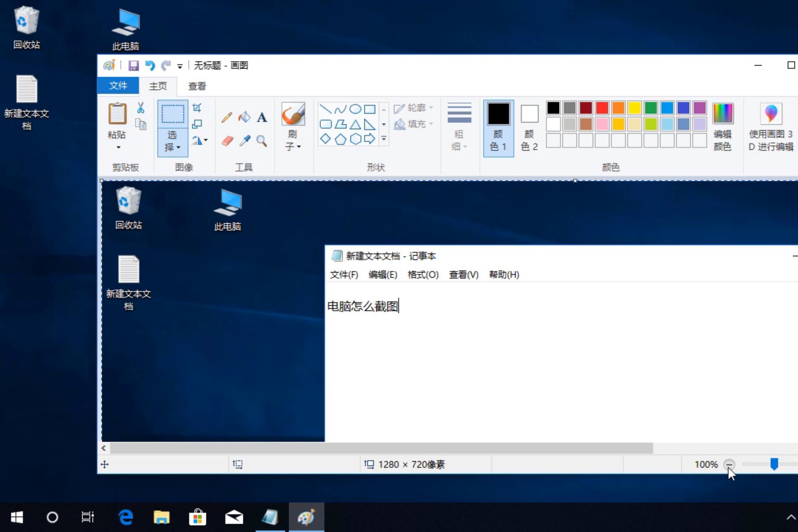Open the 文件 menu tab

point(118,86)
